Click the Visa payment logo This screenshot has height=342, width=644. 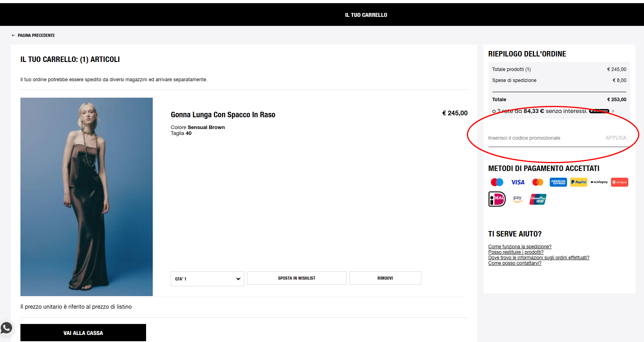pos(518,182)
